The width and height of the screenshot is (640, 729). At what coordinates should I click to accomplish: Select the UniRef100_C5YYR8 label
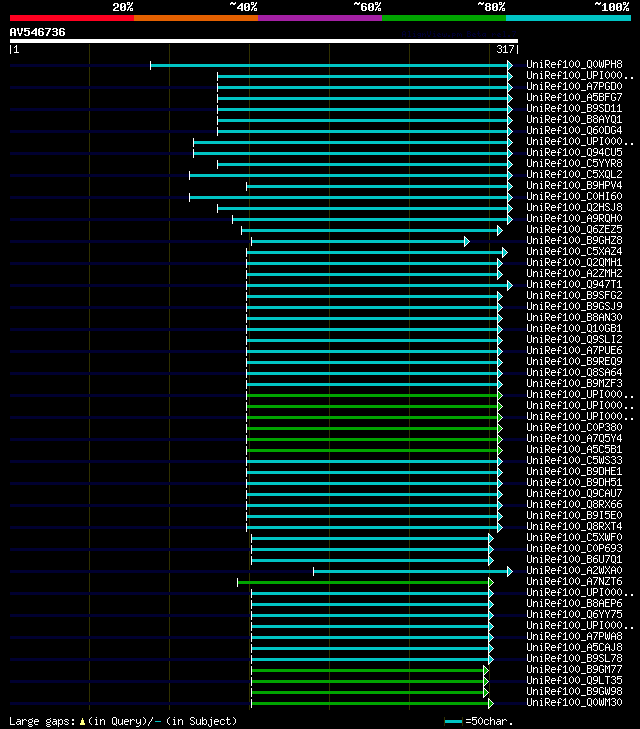[574, 163]
